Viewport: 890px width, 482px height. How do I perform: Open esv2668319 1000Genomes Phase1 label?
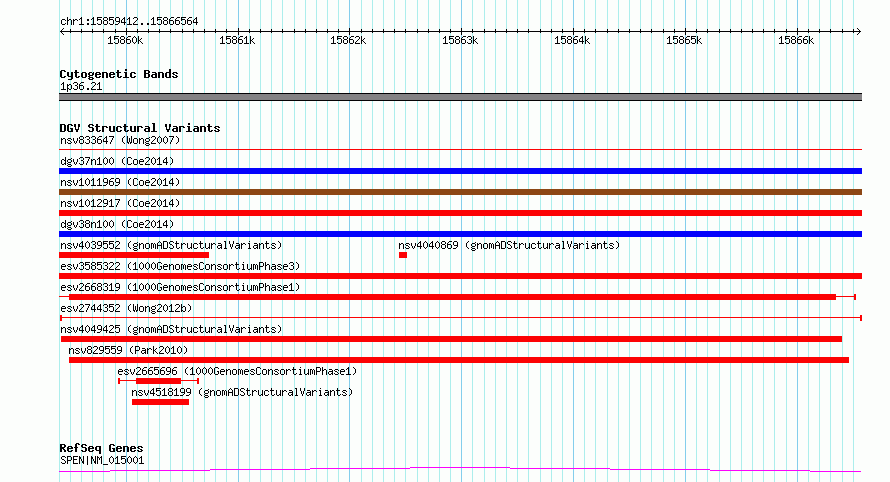[x=180, y=287]
